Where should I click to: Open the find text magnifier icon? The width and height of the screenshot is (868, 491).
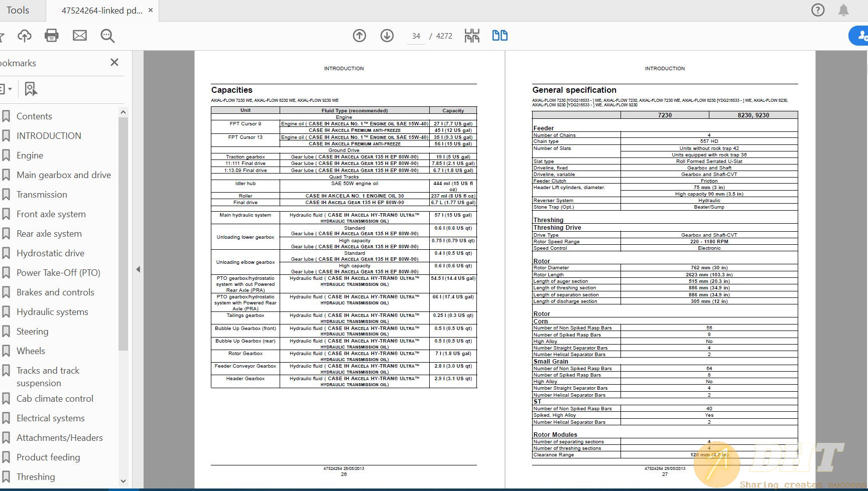(107, 36)
